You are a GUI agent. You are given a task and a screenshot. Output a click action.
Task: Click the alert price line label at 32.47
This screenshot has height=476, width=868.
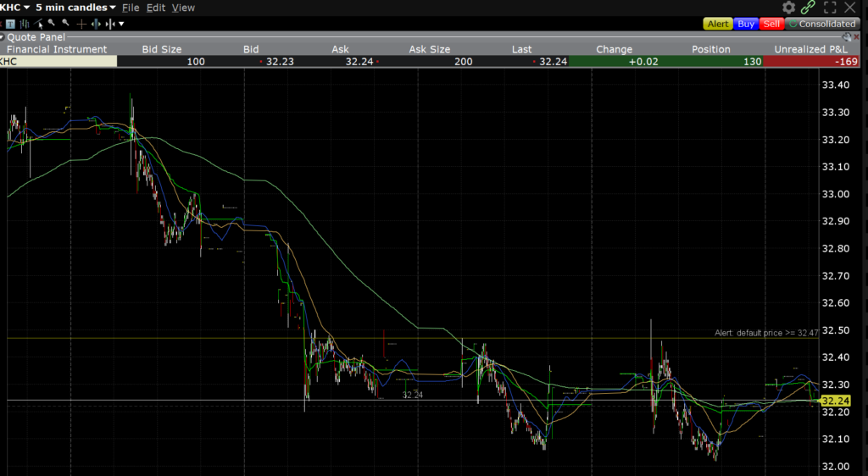coord(789,333)
